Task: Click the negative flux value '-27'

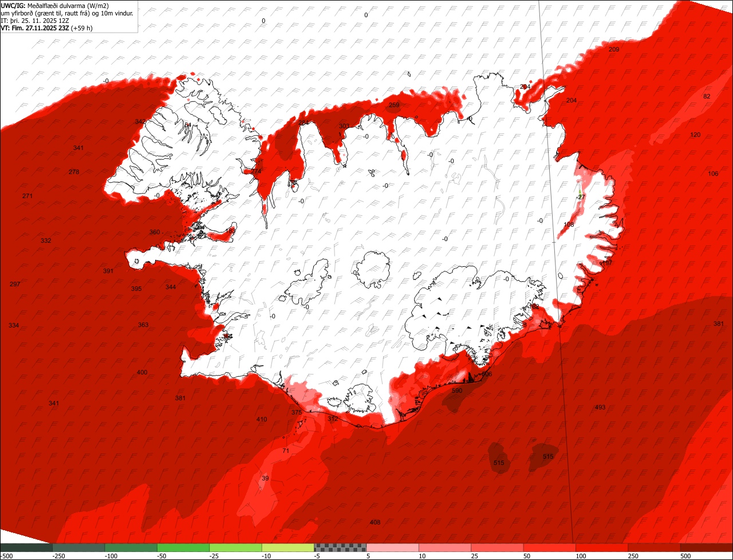Action: tap(581, 196)
